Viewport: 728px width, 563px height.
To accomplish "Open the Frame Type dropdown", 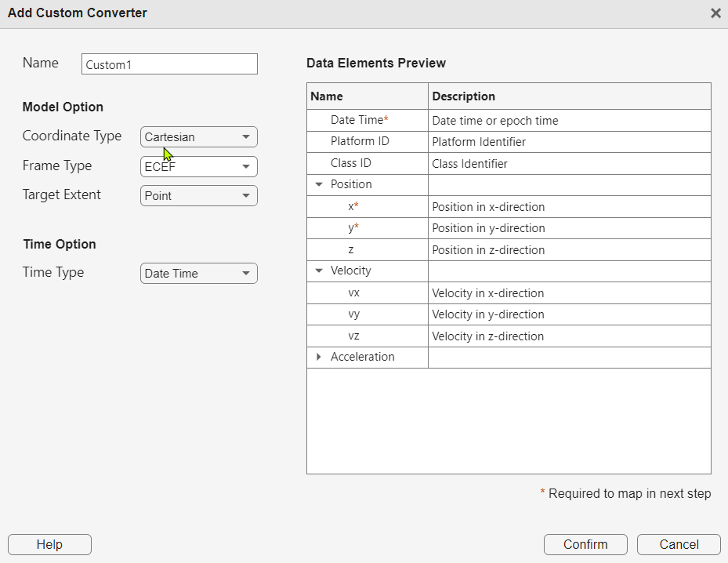I will 199,166.
